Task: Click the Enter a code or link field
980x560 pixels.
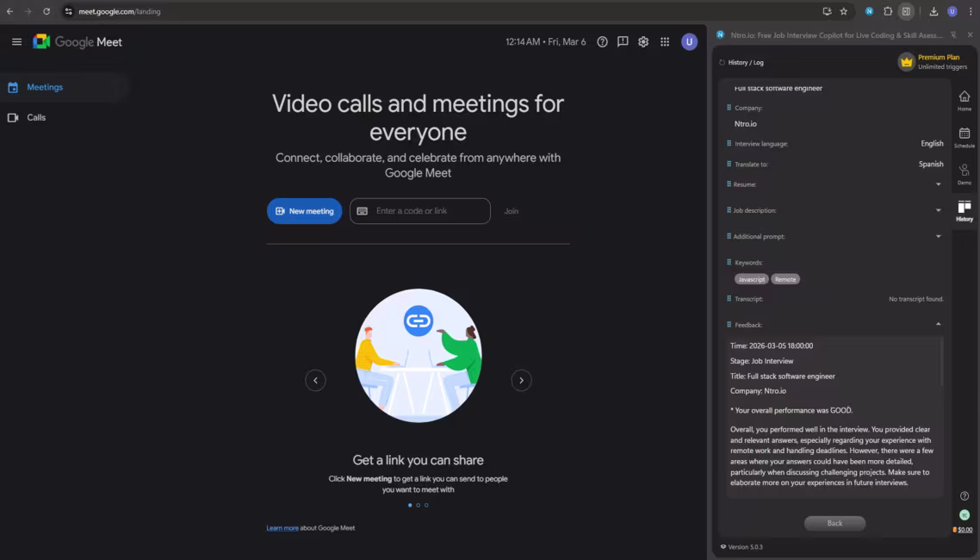Action: point(420,211)
